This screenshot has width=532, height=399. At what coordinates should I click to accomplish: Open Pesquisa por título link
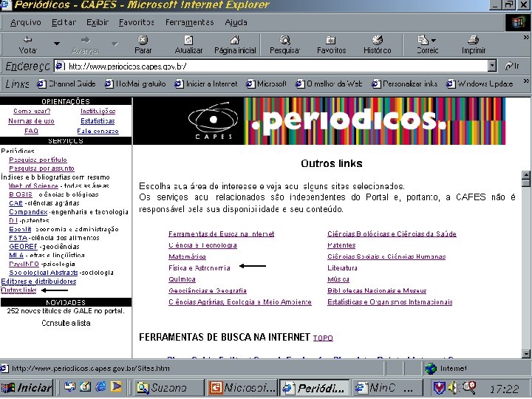[38, 160]
